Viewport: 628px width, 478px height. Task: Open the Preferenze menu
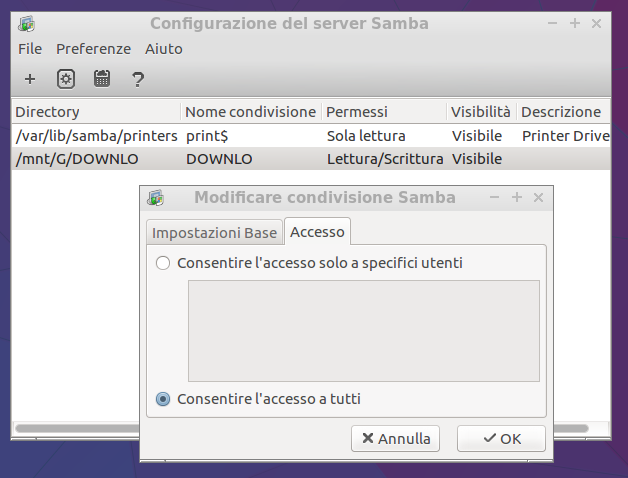(x=93, y=49)
